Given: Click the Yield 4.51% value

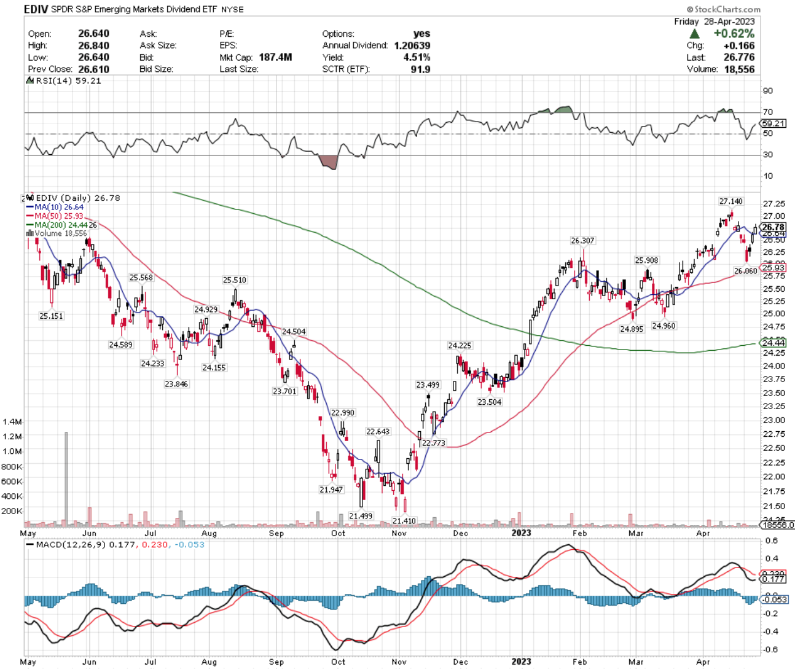Looking at the screenshot, I should 417,57.
